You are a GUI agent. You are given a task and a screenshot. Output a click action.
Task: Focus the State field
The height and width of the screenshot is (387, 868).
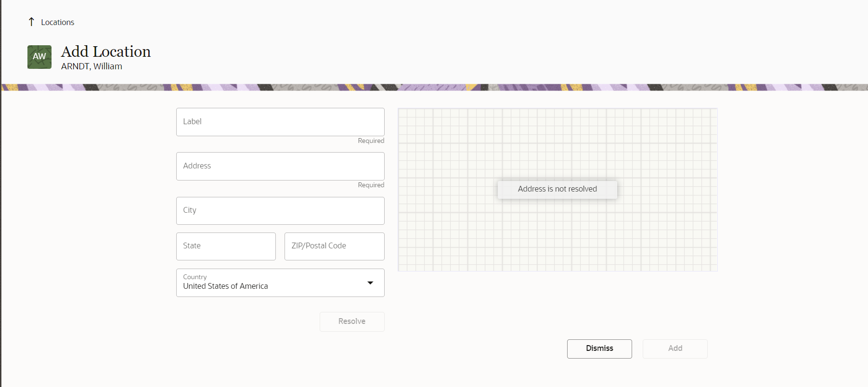226,246
